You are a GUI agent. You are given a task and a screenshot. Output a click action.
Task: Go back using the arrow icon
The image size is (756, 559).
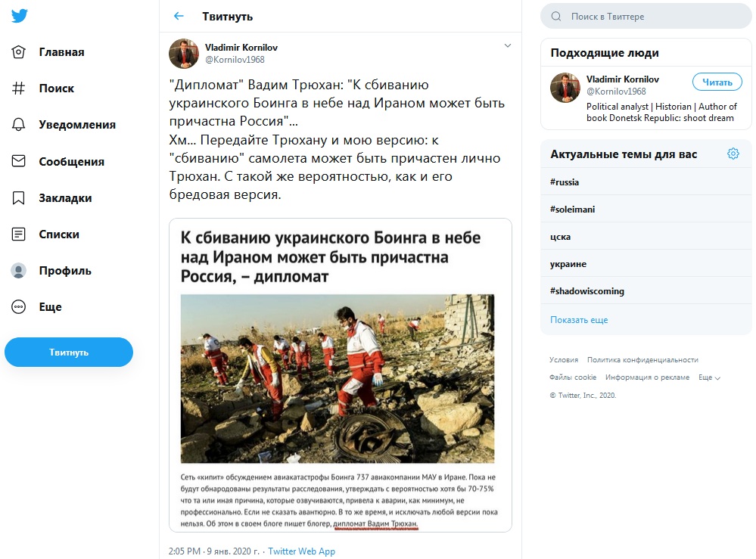pos(179,16)
